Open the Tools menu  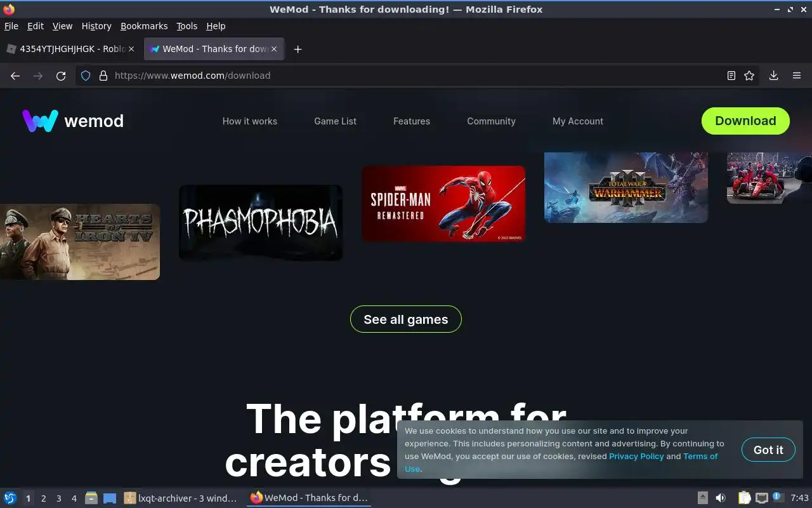point(187,26)
